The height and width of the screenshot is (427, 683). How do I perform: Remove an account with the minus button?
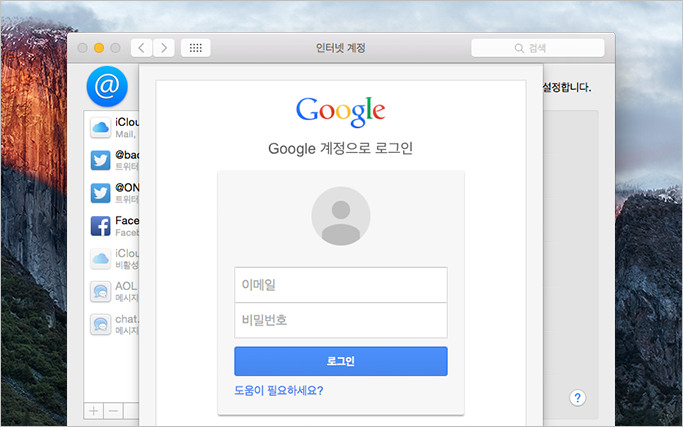pyautogui.click(x=113, y=411)
